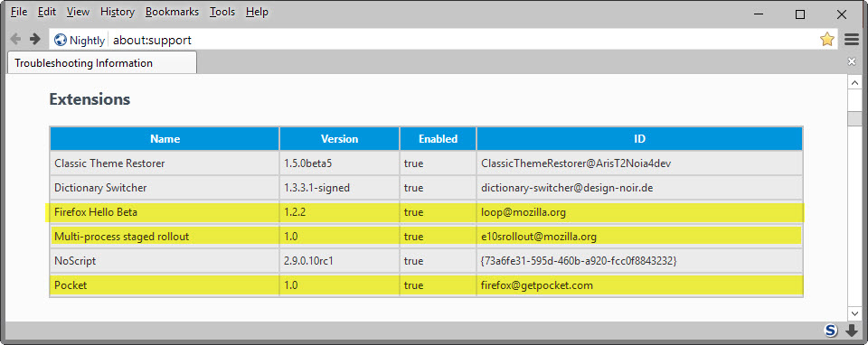Screen dimensions: 868x345
Task: Click the vertical scrollbar thumb
Action: 854,118
